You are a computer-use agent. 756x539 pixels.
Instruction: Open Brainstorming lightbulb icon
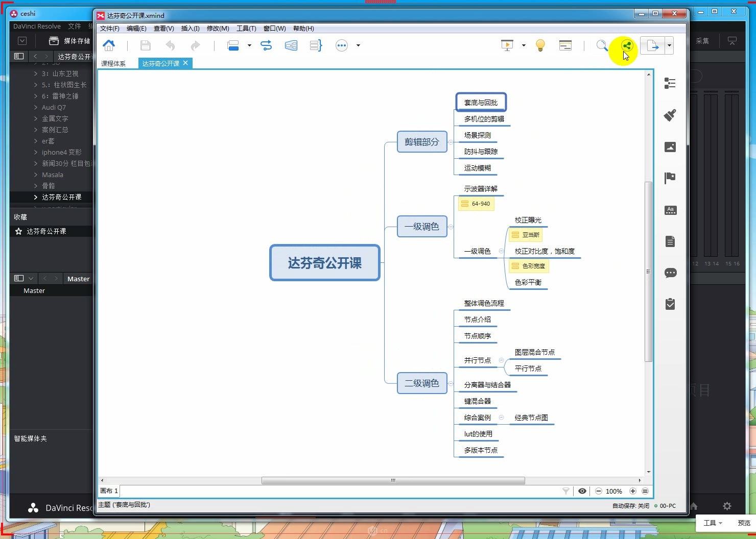[540, 45]
